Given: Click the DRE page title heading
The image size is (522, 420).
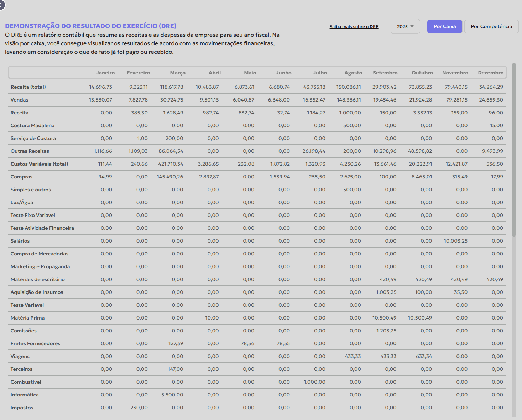Looking at the screenshot, I should (90, 26).
